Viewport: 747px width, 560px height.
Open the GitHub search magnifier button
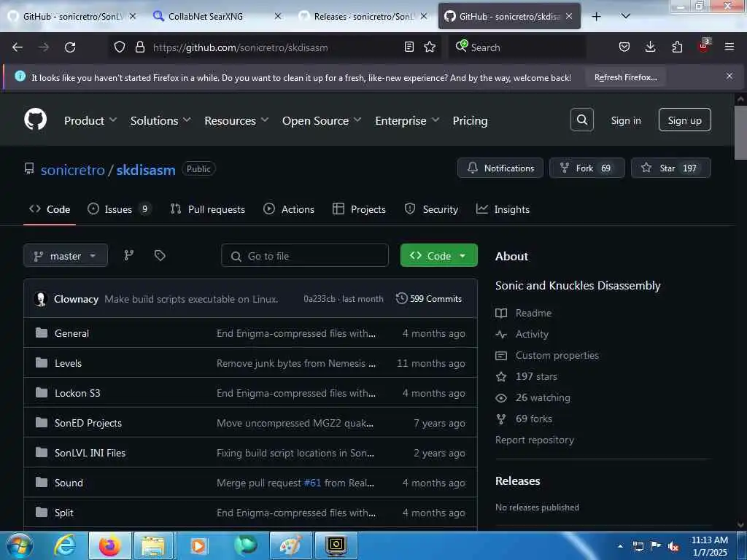pyautogui.click(x=581, y=120)
